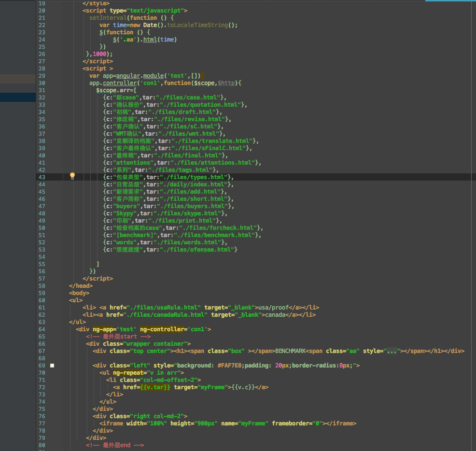Click the {{v.c}} binding text
Image resolution: width=476 pixels, height=451 pixels.
tap(243, 388)
